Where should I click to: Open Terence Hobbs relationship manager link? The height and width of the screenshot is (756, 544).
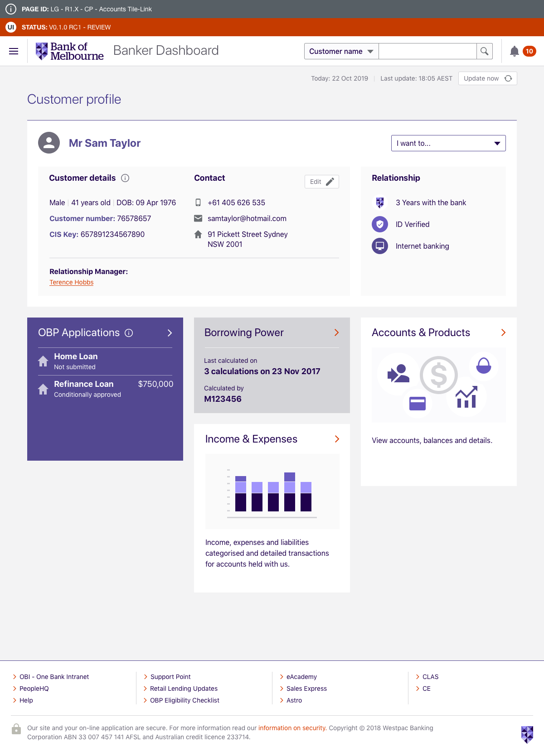click(x=72, y=282)
